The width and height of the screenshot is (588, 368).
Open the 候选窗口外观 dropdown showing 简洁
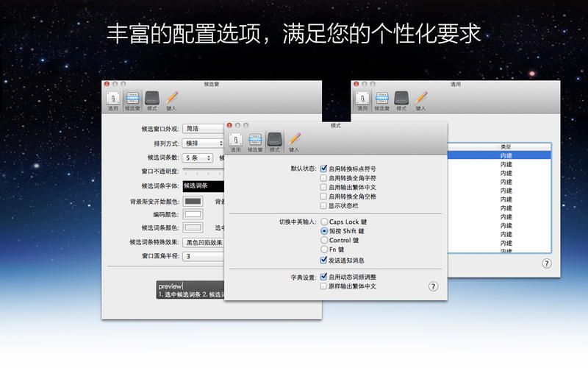point(203,128)
